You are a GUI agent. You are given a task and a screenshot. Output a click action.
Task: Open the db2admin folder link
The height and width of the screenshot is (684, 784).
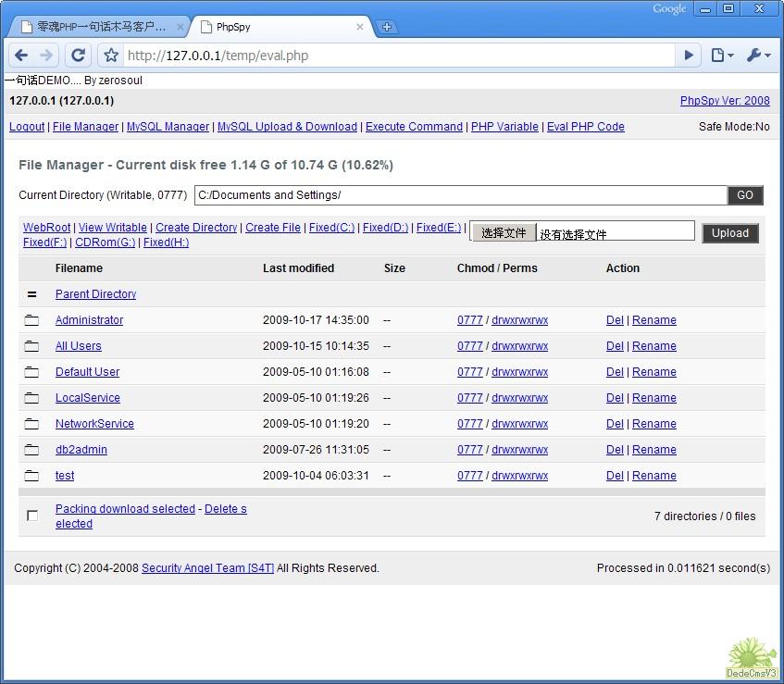81,450
